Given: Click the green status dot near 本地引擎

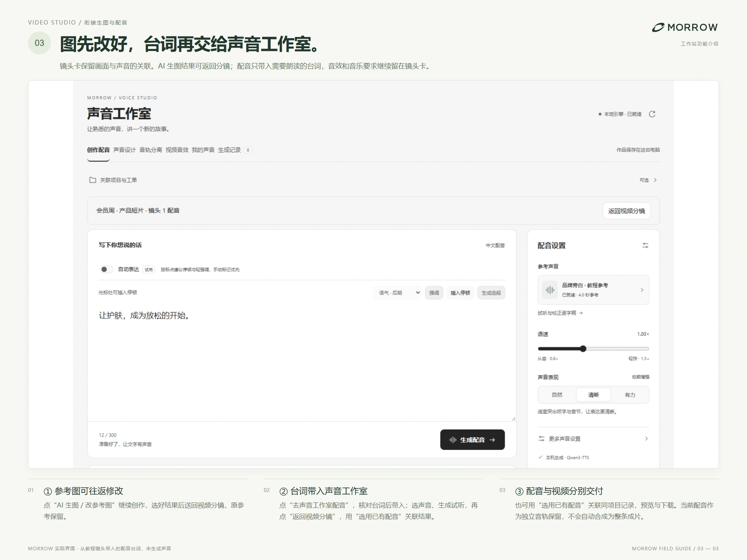Looking at the screenshot, I should pos(600,114).
